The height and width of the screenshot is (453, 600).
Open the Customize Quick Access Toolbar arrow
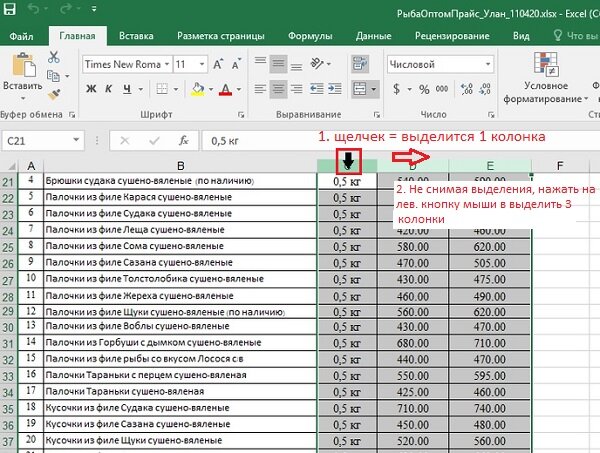[94, 8]
